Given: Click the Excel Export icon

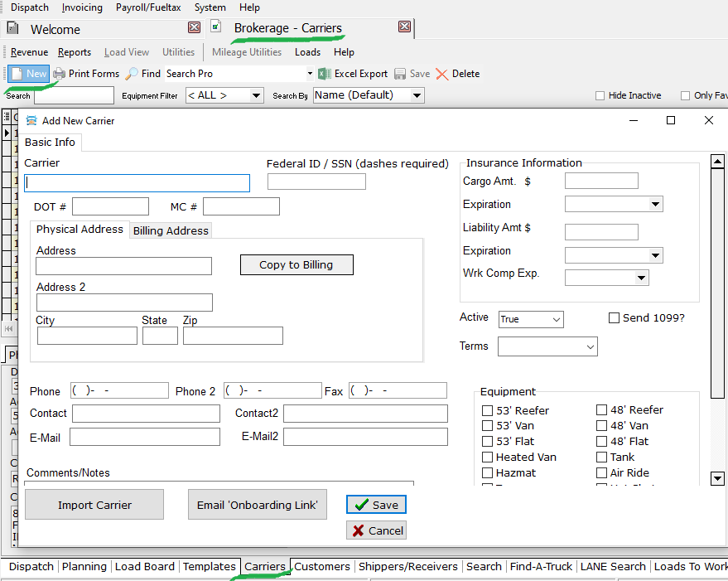Looking at the screenshot, I should point(325,74).
